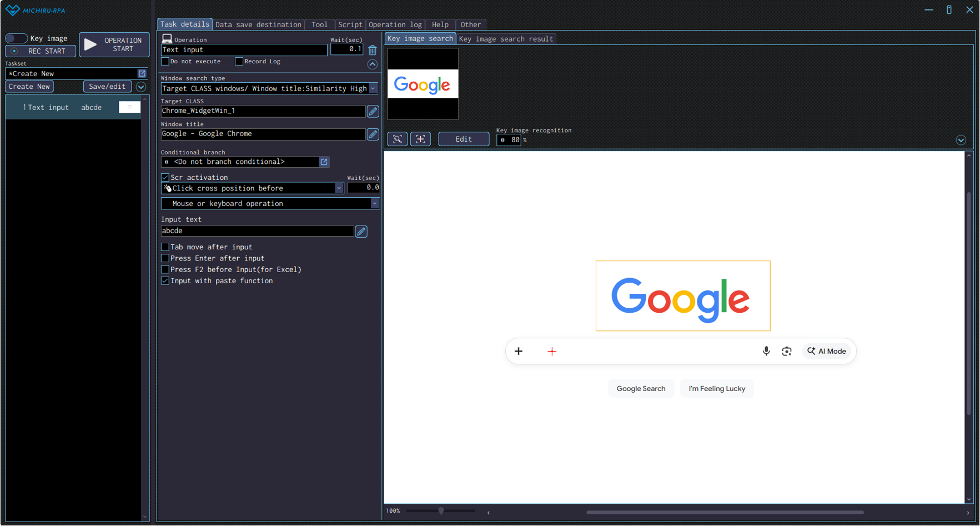Click the edit icon next to Input text
Viewport: 980px width, 526px height.
click(x=361, y=232)
